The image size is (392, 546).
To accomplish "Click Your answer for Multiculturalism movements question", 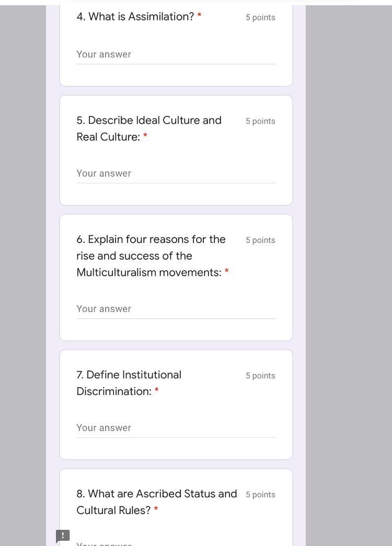I will 176,309.
